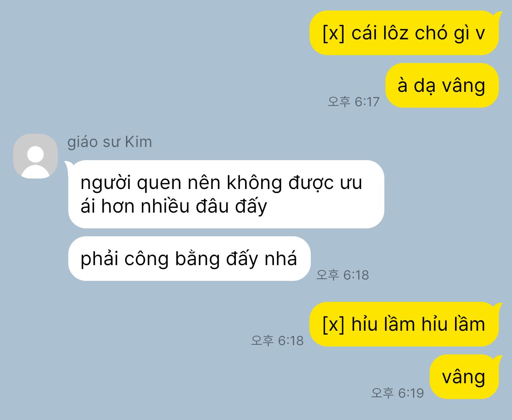Screen dimensions: 512x420
Task: Tap the "[x] cái lôz chó gì v" bubble
Action: click(x=404, y=33)
